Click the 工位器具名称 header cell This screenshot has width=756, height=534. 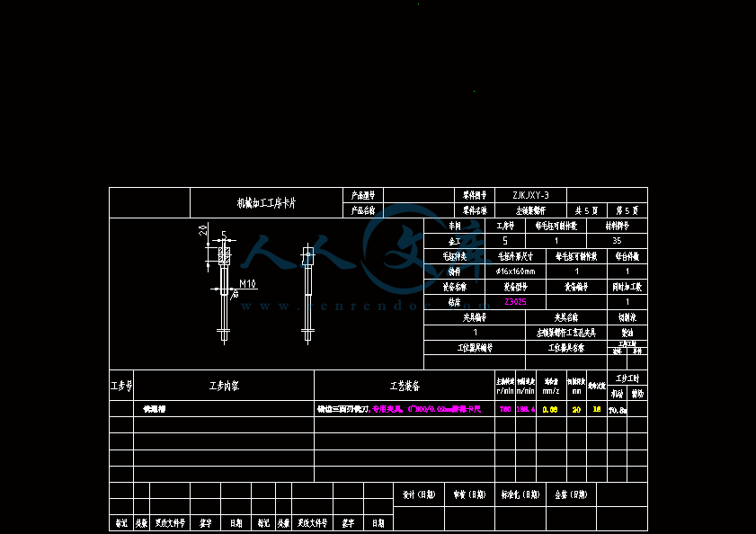pos(566,348)
